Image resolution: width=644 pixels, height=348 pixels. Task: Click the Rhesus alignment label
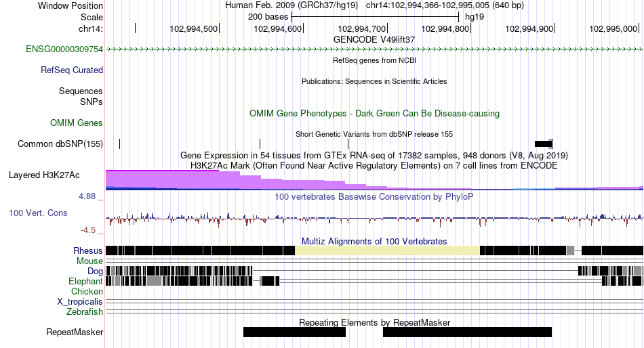coord(88,251)
